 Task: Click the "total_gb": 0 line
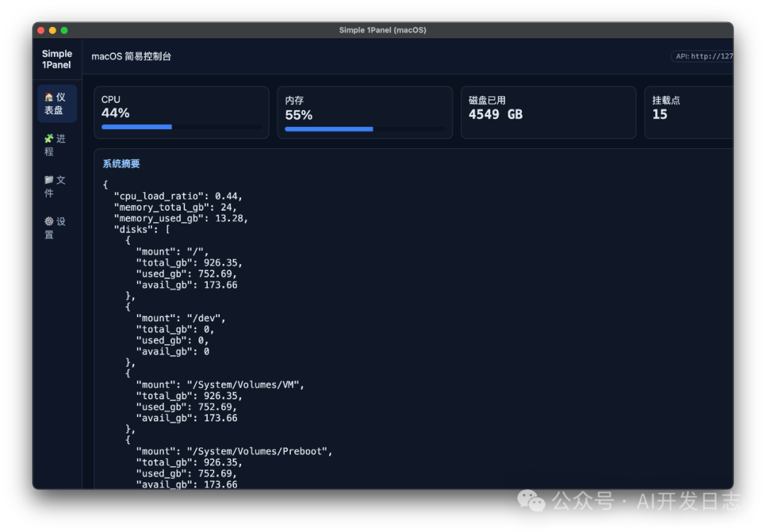[175, 329]
